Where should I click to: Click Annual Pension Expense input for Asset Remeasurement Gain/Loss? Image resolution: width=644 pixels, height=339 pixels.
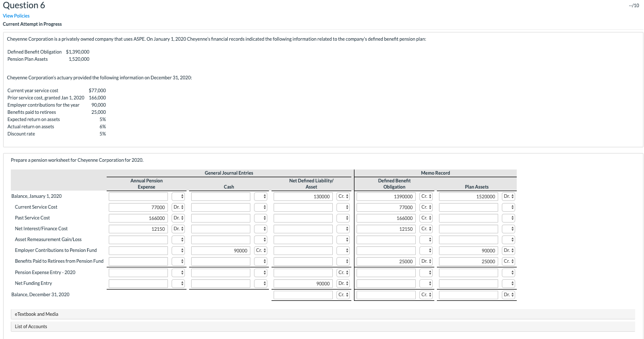click(138, 240)
